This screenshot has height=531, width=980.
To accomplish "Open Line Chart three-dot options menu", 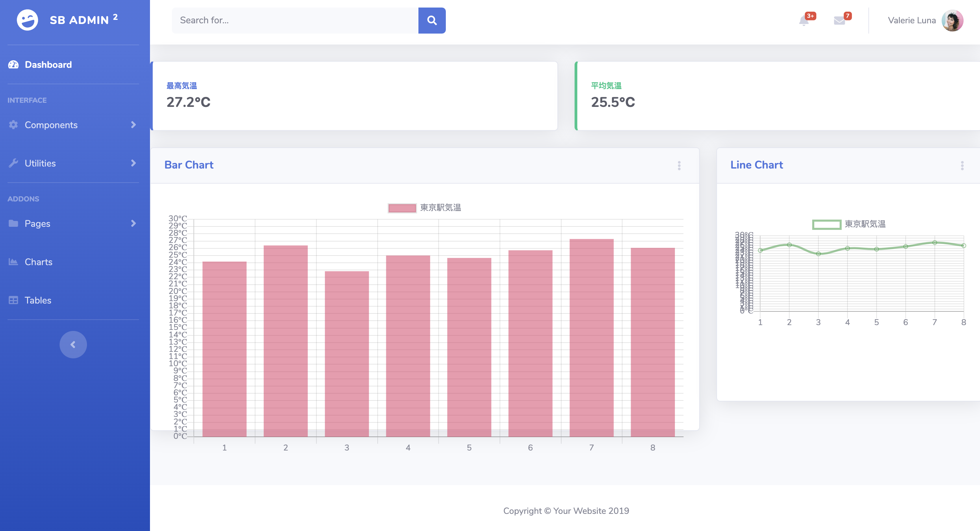I will click(x=962, y=165).
